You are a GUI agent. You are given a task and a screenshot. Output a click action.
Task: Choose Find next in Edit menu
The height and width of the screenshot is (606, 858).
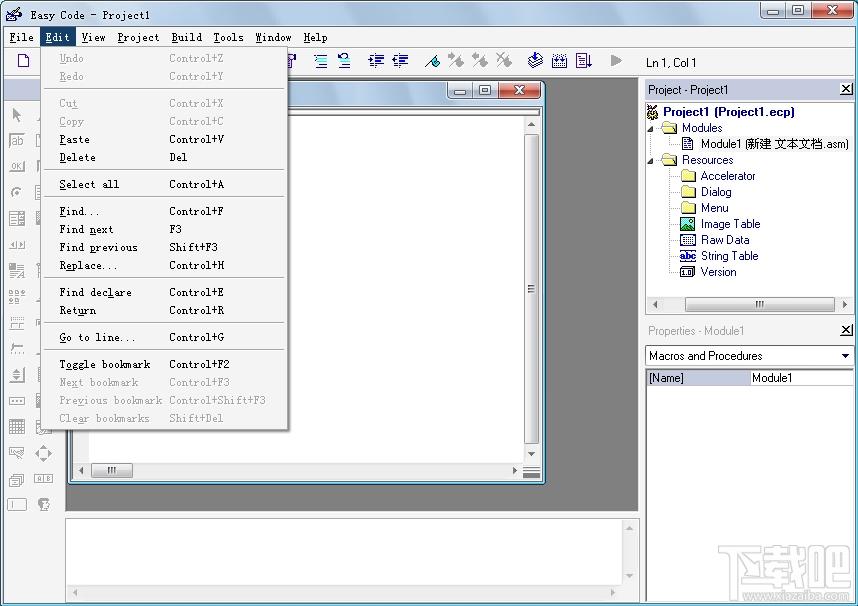click(164, 229)
